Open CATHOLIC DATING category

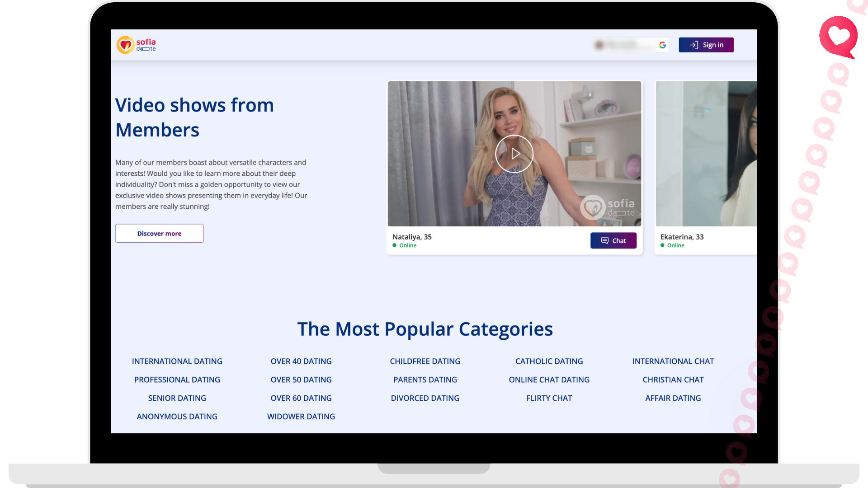[549, 361]
